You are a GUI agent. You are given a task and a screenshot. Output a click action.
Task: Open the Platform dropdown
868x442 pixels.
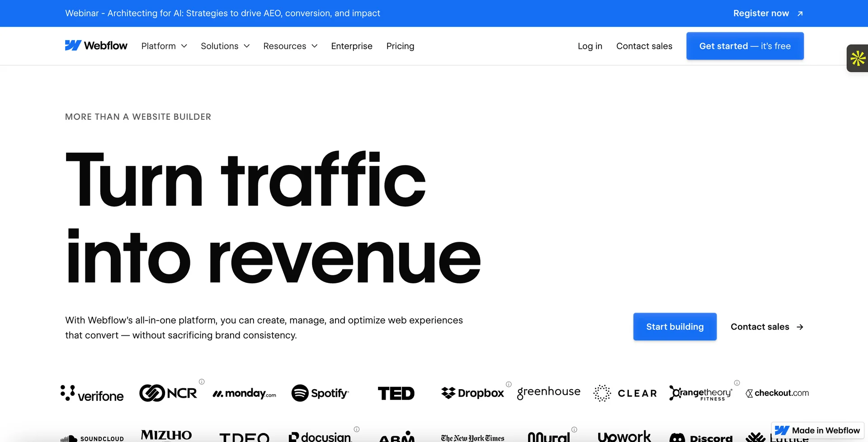(164, 46)
